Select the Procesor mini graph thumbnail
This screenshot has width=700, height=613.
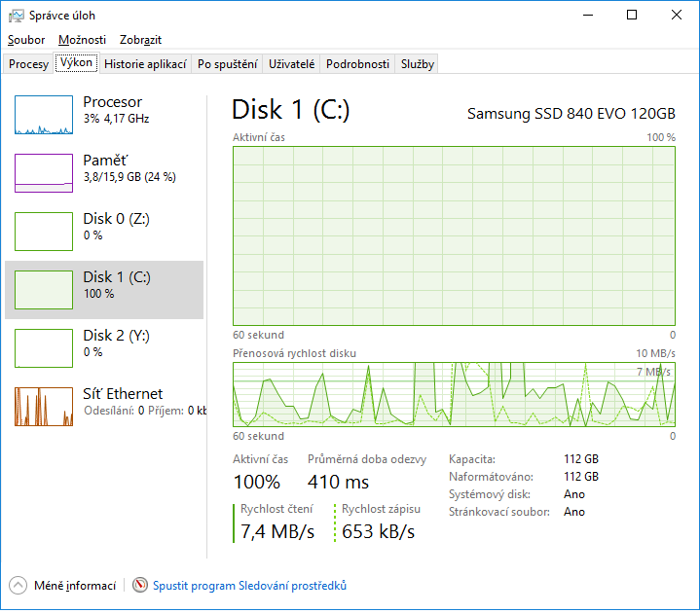pyautogui.click(x=44, y=115)
